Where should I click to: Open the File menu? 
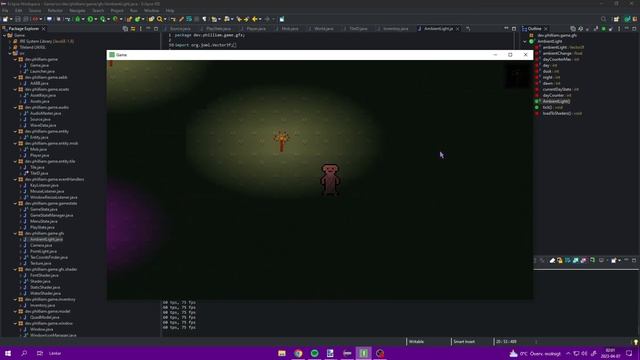pos(5,11)
